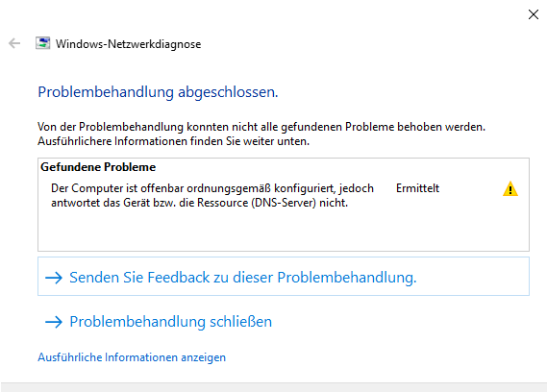
Task: Click the Problembehandlung abgeschlossen heading
Action: 158,92
